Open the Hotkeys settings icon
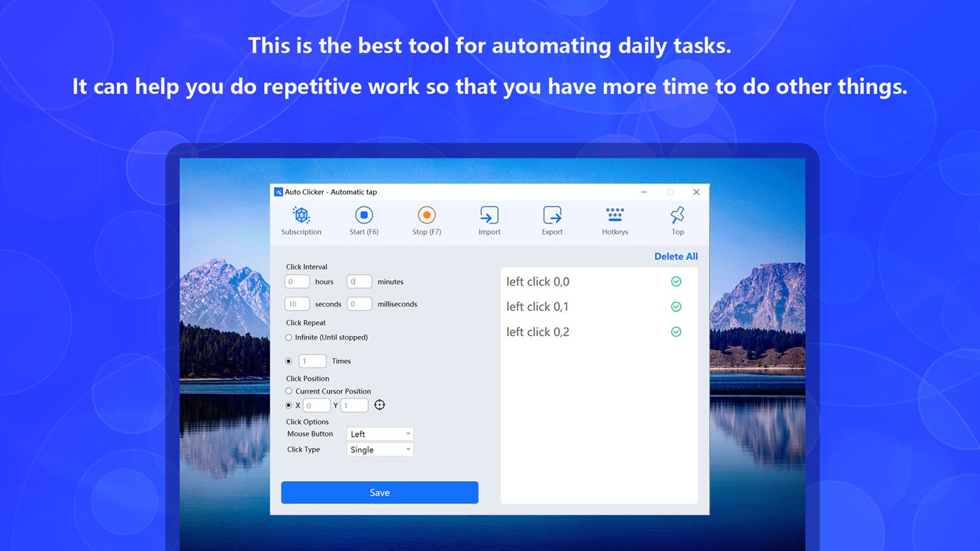The height and width of the screenshot is (551, 980). 615,221
